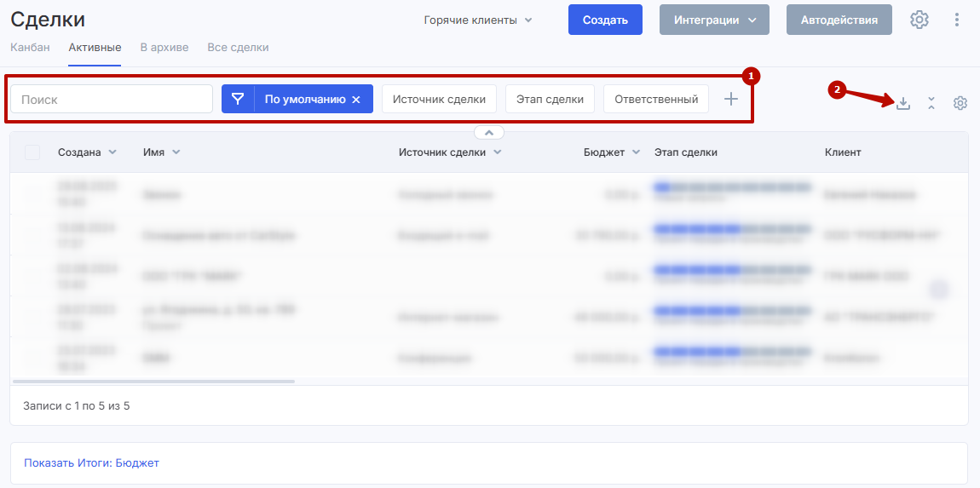Open the «Интеграции» dropdown button
The height and width of the screenshot is (488, 980).
pos(714,20)
